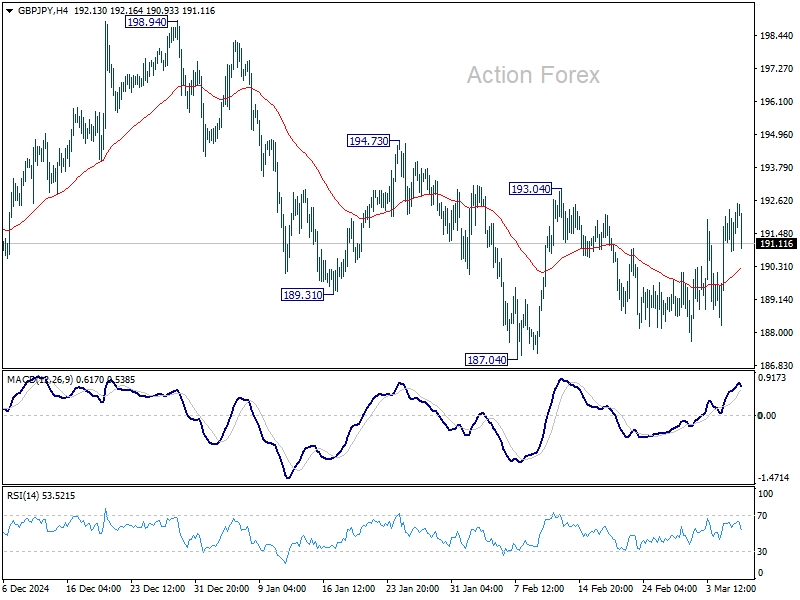
Task: Click the 16 Dec 04:00 time label
Action: (x=93, y=588)
